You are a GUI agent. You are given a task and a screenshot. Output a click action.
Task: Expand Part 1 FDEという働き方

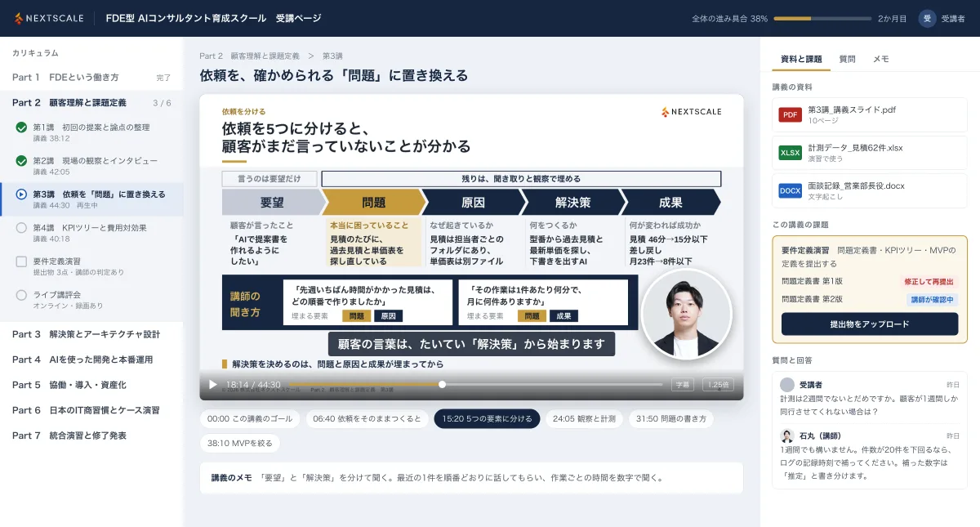click(x=91, y=78)
